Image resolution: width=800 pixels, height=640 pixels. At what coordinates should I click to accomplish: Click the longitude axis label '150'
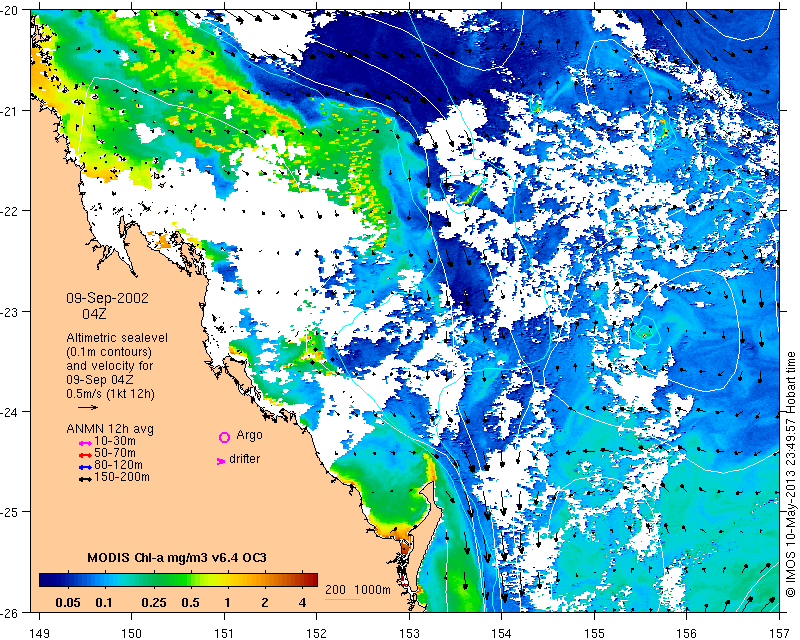tap(132, 633)
